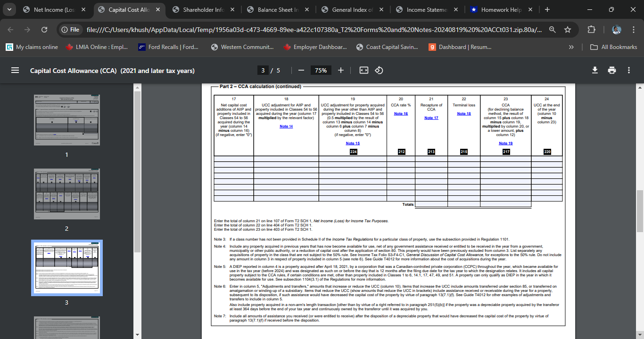Close the Income Statement tab

[456, 9]
